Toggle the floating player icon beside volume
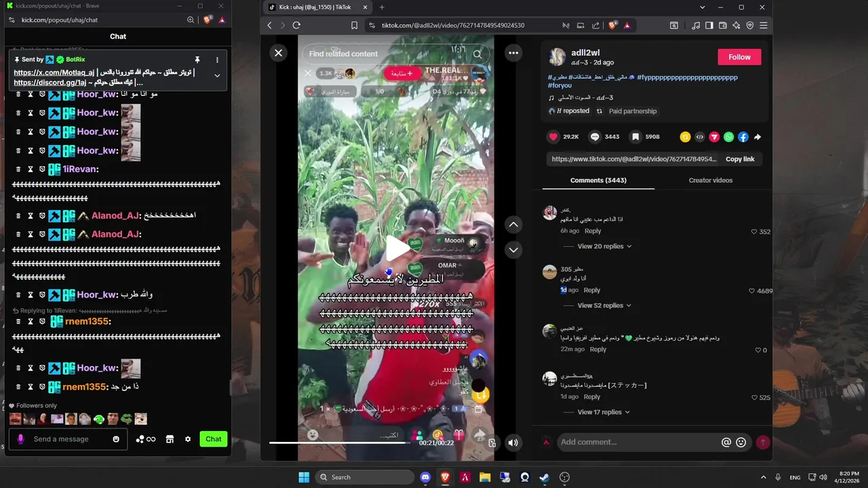 pos(492,443)
